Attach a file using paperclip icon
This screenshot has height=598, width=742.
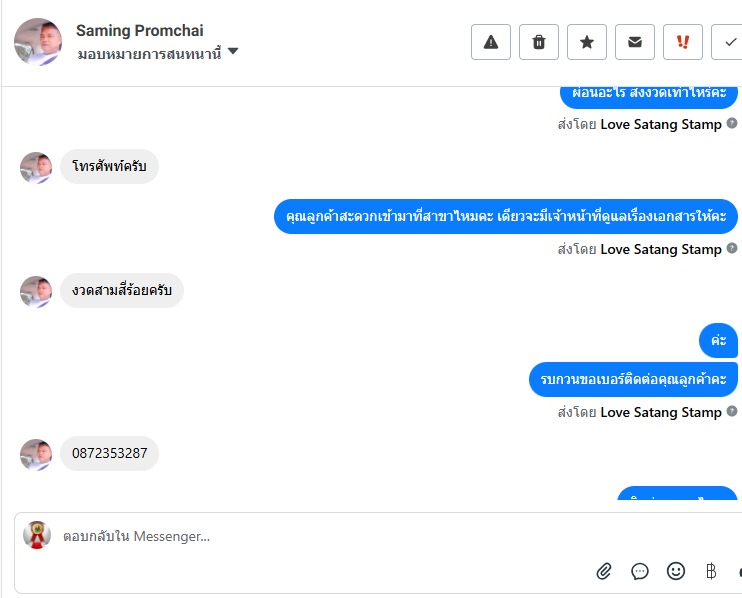click(604, 571)
